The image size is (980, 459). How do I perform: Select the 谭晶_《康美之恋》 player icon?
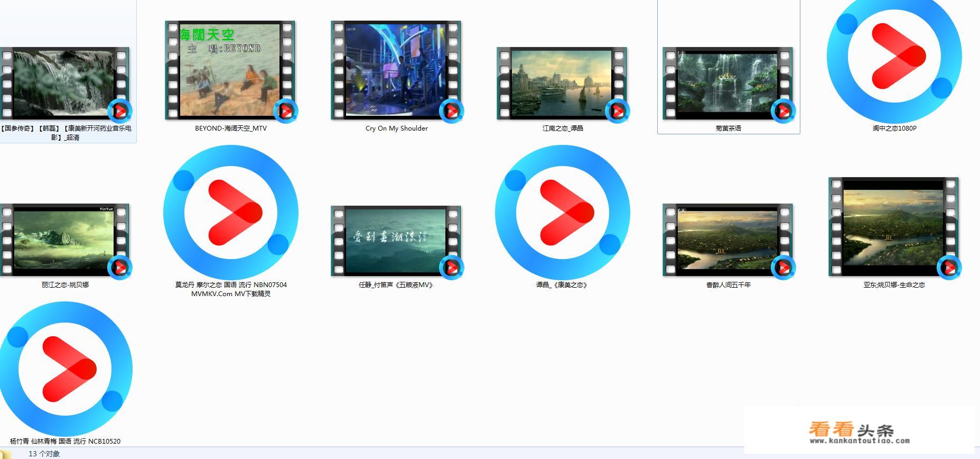pos(563,212)
